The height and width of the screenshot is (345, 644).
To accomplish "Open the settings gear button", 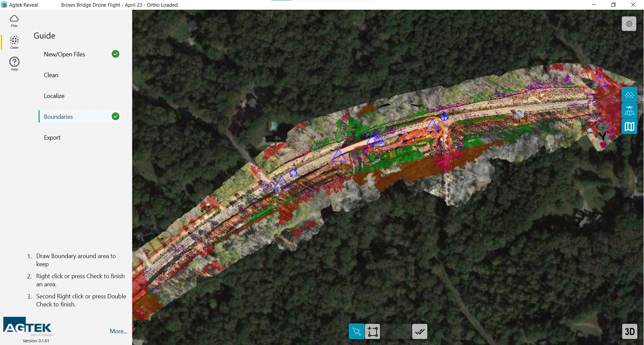I will [629, 24].
